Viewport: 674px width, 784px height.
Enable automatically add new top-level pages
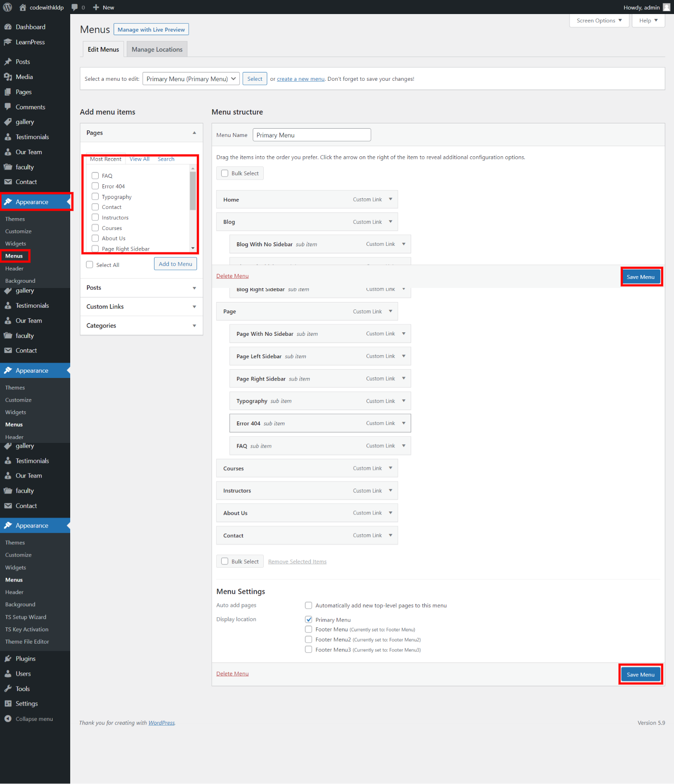point(308,605)
